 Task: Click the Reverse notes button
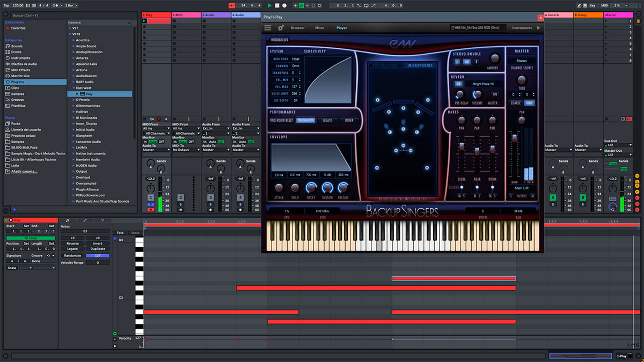click(72, 243)
